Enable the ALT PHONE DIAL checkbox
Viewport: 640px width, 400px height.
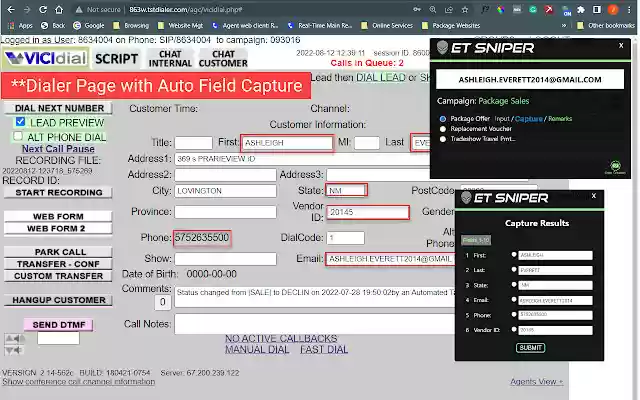click(18, 136)
